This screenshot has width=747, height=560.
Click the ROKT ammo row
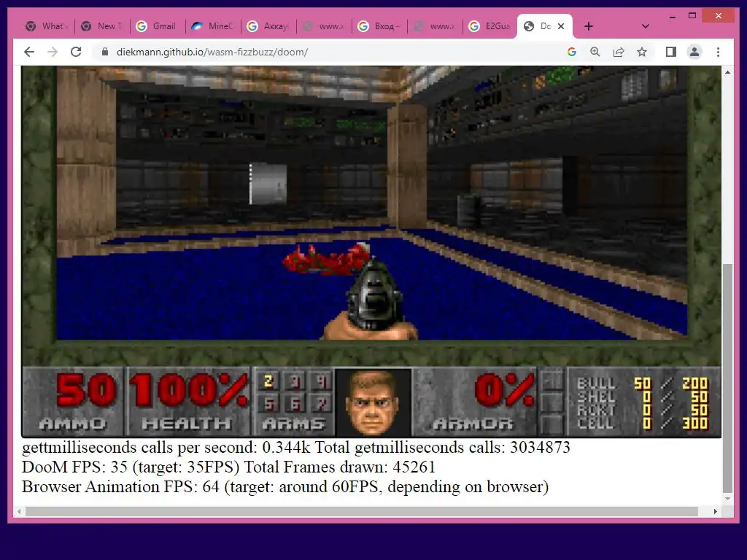[x=643, y=410]
